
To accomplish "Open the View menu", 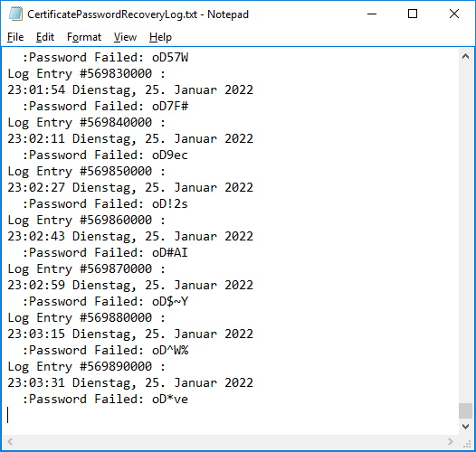I will click(x=125, y=37).
